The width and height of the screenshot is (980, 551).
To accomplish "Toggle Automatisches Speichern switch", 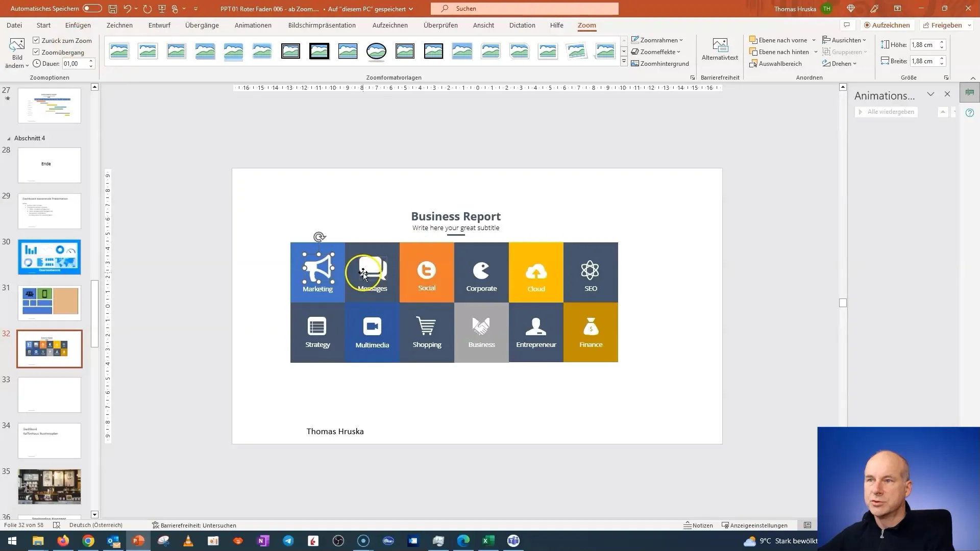I will coord(90,8).
